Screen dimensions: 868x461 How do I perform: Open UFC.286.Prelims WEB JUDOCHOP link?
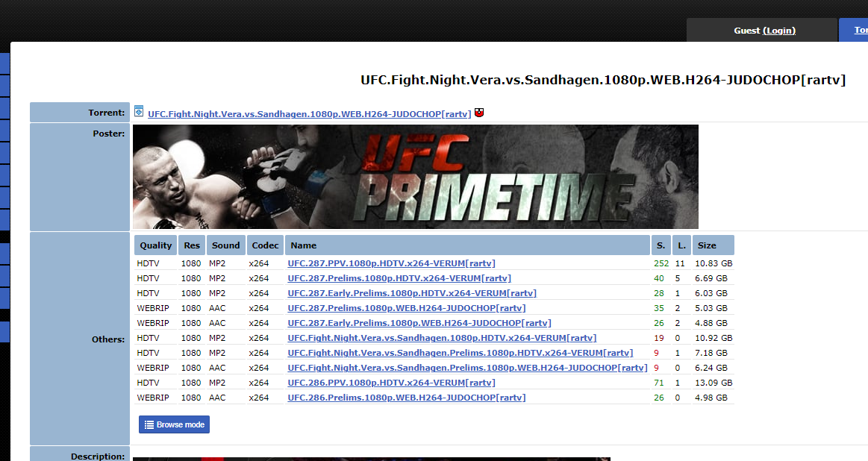[406, 398]
